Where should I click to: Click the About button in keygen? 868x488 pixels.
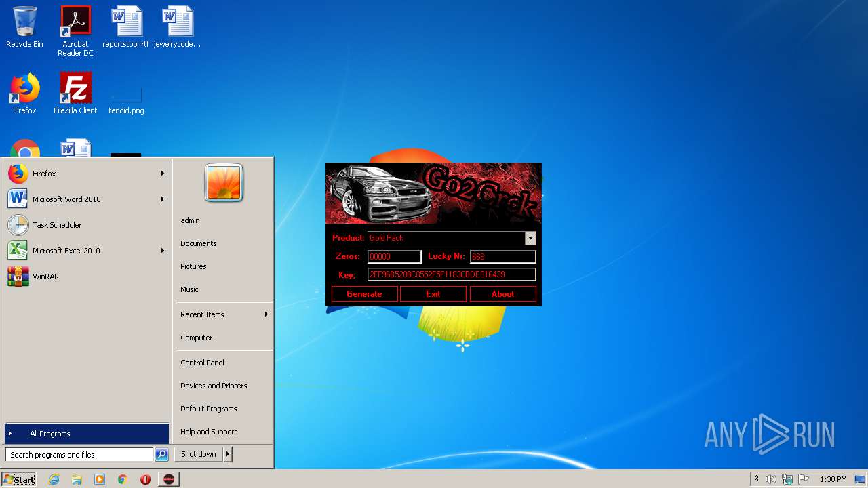(502, 294)
